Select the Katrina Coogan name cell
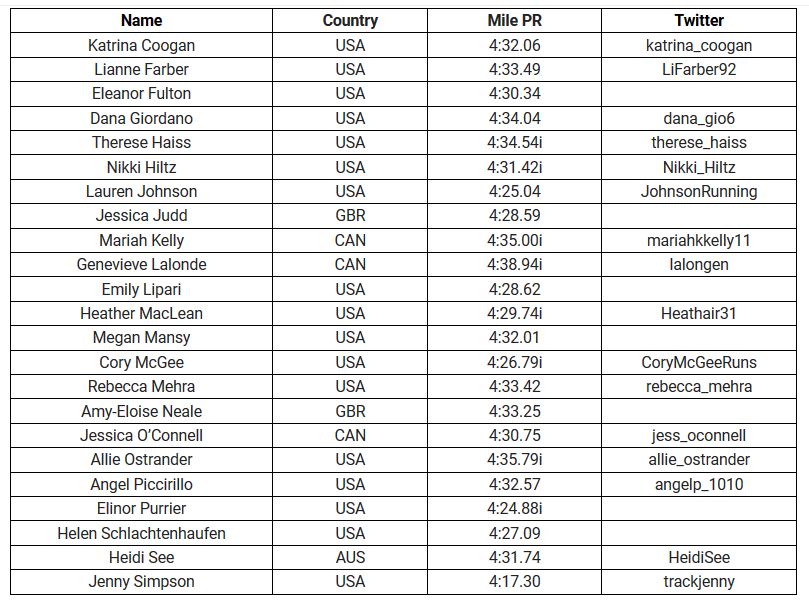 (x=141, y=45)
